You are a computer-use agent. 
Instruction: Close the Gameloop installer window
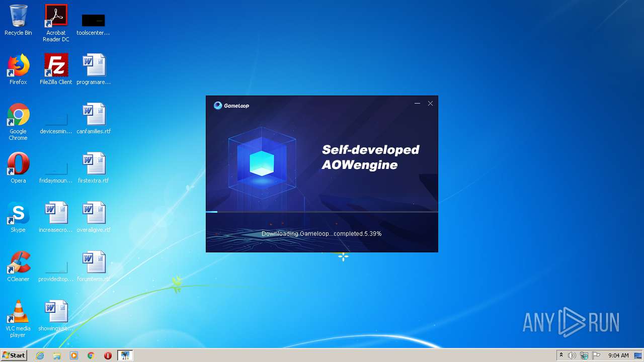coord(430,103)
